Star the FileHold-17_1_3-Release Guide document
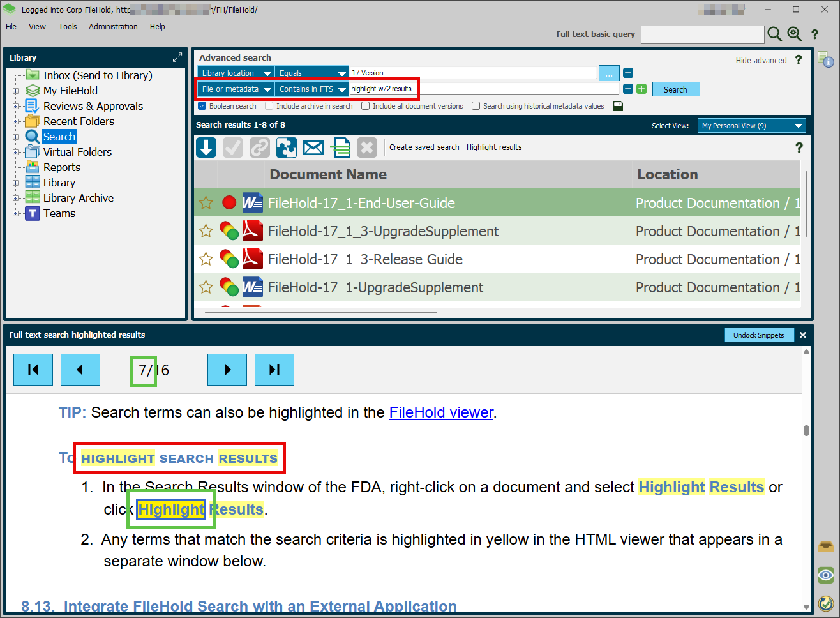This screenshot has width=840, height=618. coord(206,259)
